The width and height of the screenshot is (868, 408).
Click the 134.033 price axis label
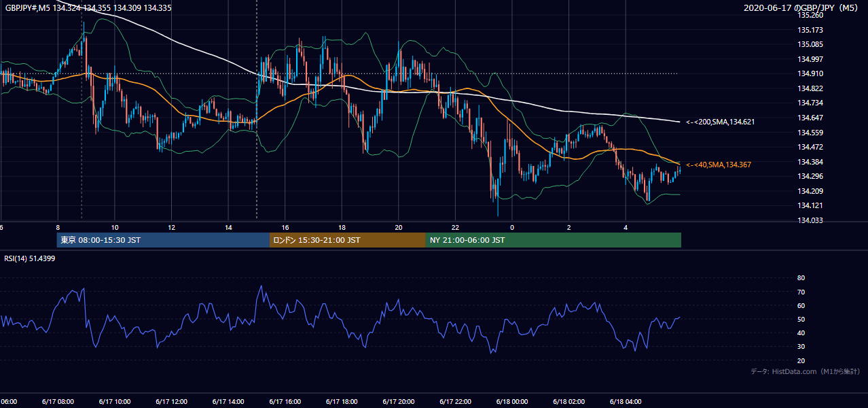810,220
